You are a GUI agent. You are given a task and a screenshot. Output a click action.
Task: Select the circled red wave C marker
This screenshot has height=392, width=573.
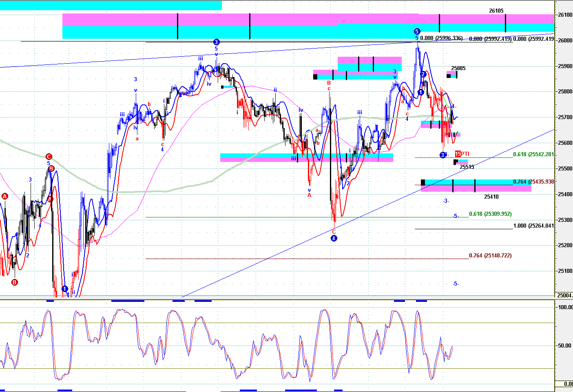pos(49,157)
